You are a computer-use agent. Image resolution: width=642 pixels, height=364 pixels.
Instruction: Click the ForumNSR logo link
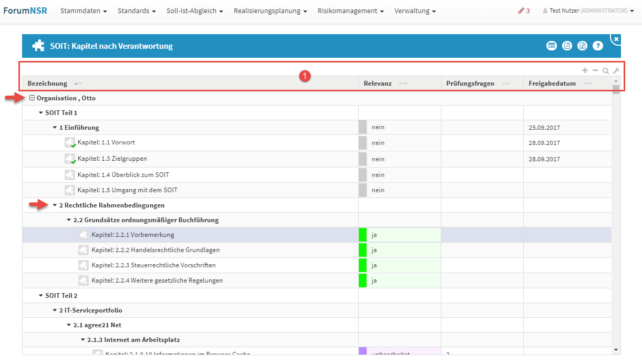point(25,11)
